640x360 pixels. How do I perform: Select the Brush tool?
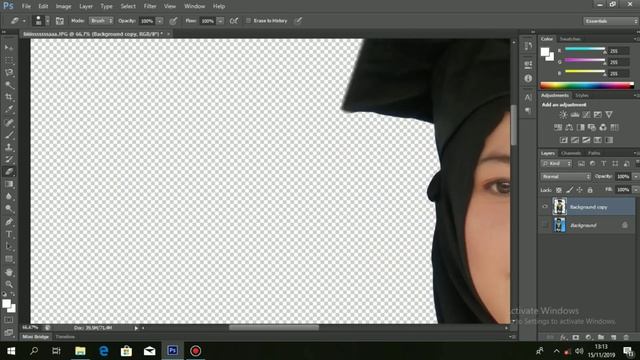point(9,135)
